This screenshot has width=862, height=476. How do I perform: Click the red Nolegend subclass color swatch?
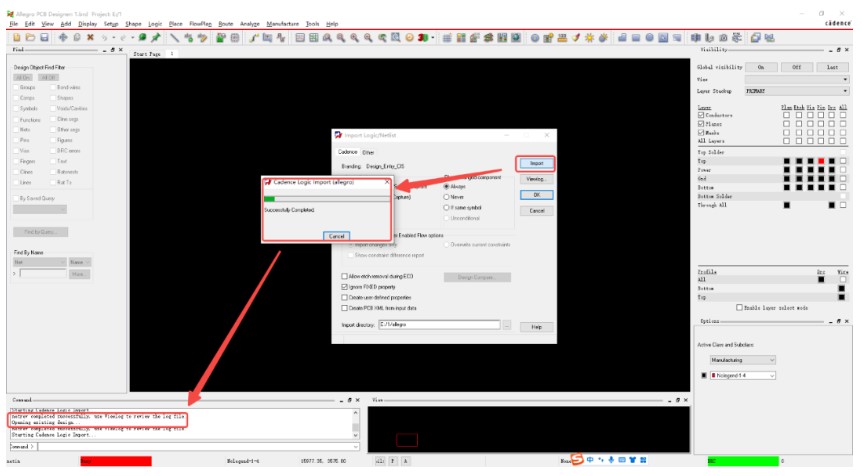coord(714,375)
